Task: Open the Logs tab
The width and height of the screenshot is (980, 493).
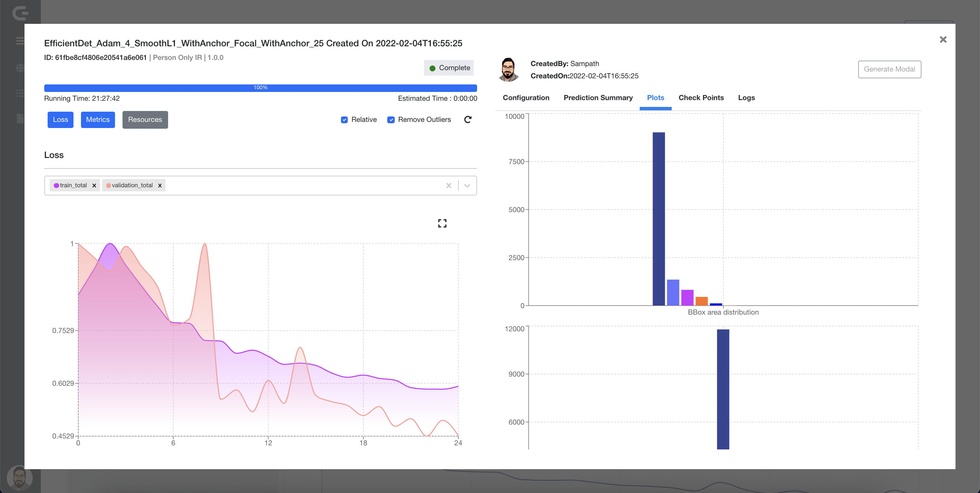Action: (x=746, y=98)
